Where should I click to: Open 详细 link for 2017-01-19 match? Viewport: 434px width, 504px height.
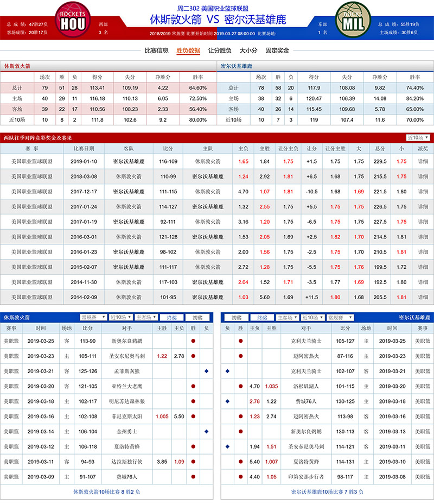coord(423,222)
